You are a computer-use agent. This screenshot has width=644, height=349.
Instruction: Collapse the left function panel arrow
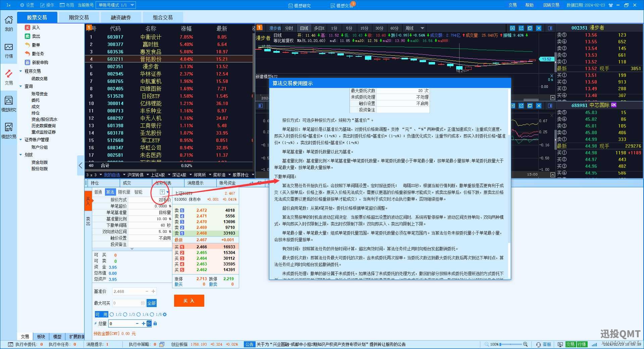pyautogui.click(x=80, y=165)
